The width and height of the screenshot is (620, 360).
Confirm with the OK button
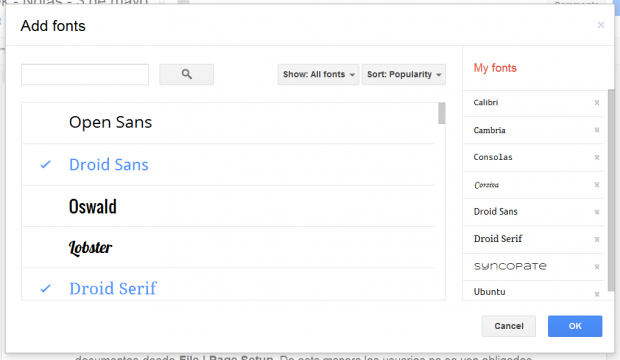(x=575, y=326)
